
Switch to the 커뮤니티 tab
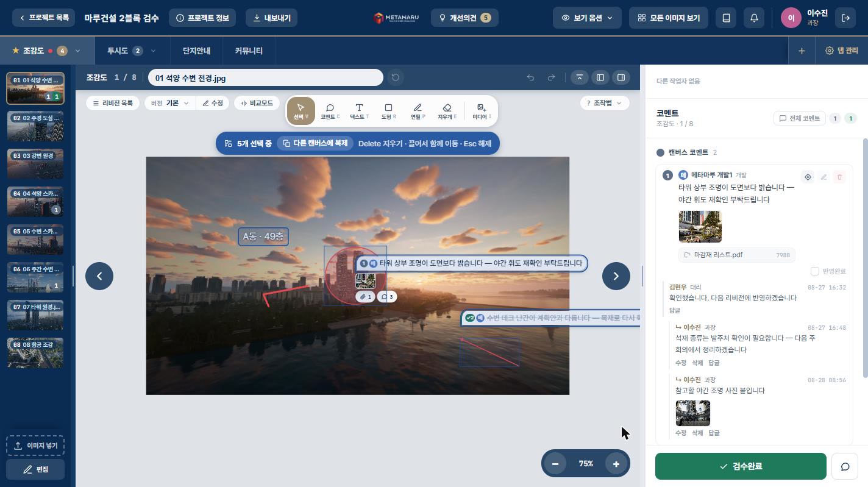[x=249, y=51]
